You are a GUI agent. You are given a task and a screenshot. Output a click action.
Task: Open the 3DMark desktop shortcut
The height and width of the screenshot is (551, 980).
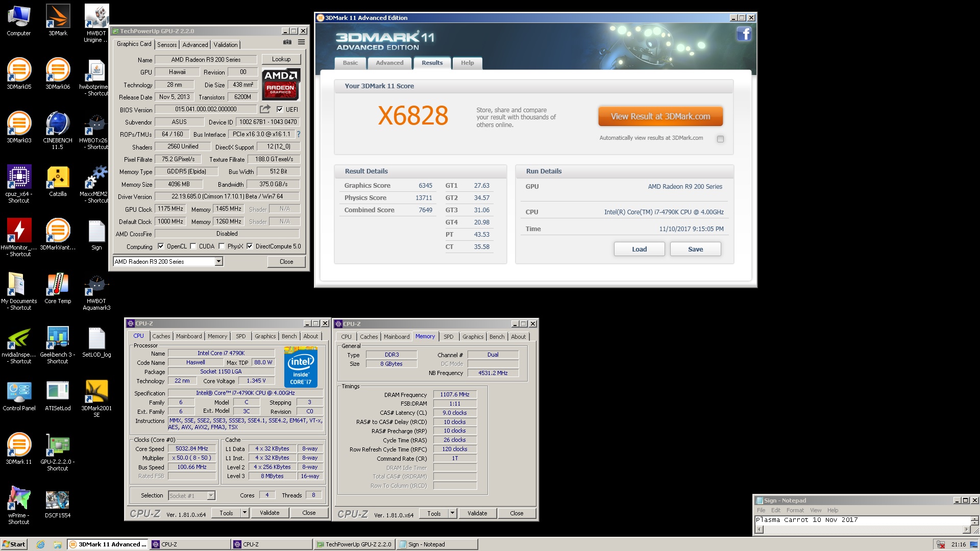pyautogui.click(x=58, y=20)
